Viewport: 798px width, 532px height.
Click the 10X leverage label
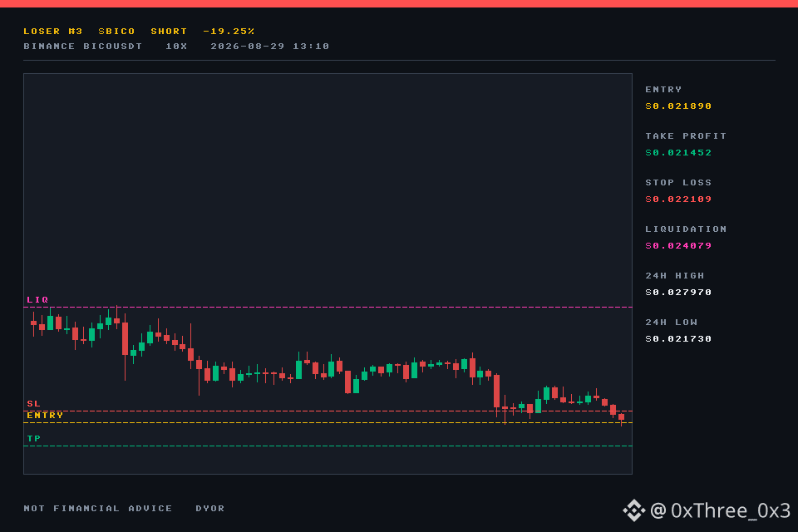click(x=176, y=47)
